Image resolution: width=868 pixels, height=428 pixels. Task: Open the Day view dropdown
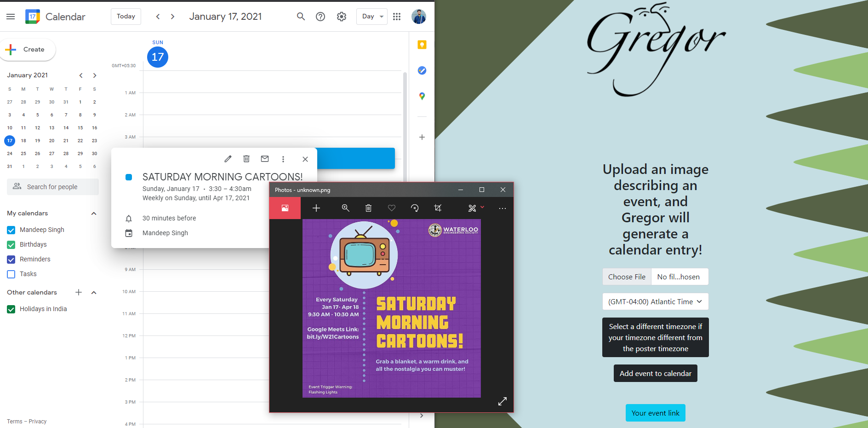coord(372,17)
